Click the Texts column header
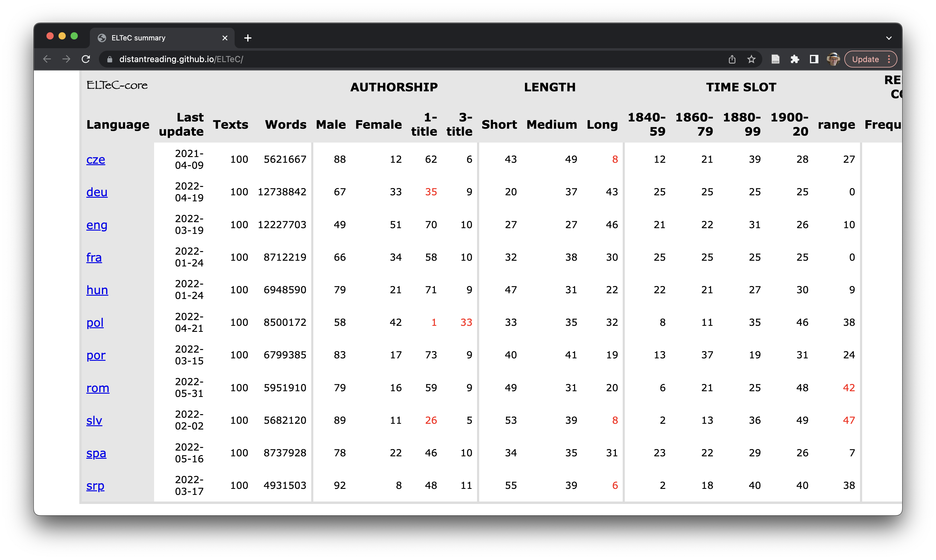 [x=231, y=124]
